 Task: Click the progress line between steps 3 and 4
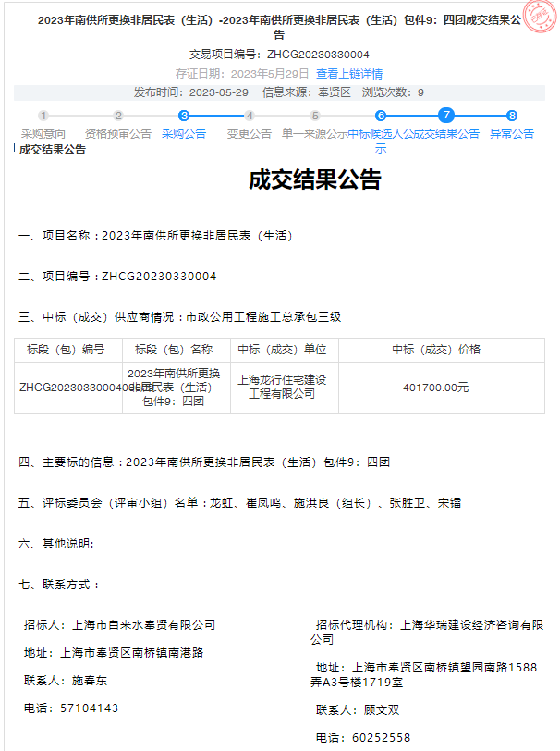[x=216, y=116]
